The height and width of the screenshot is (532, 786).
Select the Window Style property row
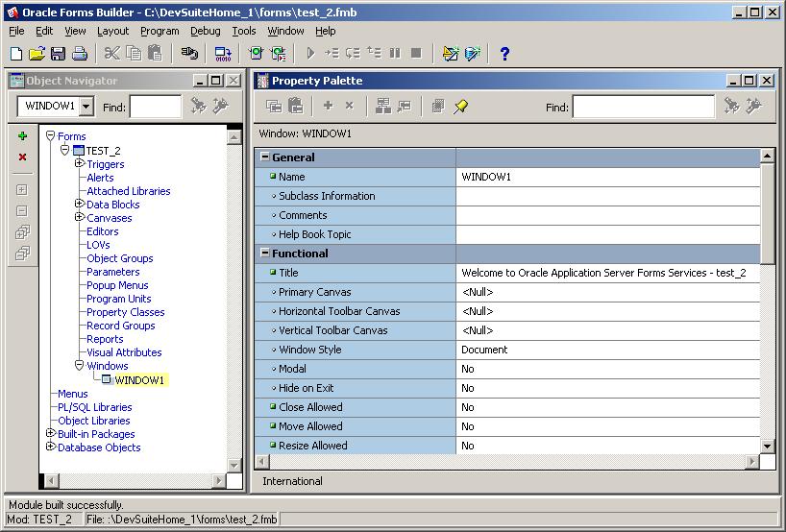tap(309, 350)
